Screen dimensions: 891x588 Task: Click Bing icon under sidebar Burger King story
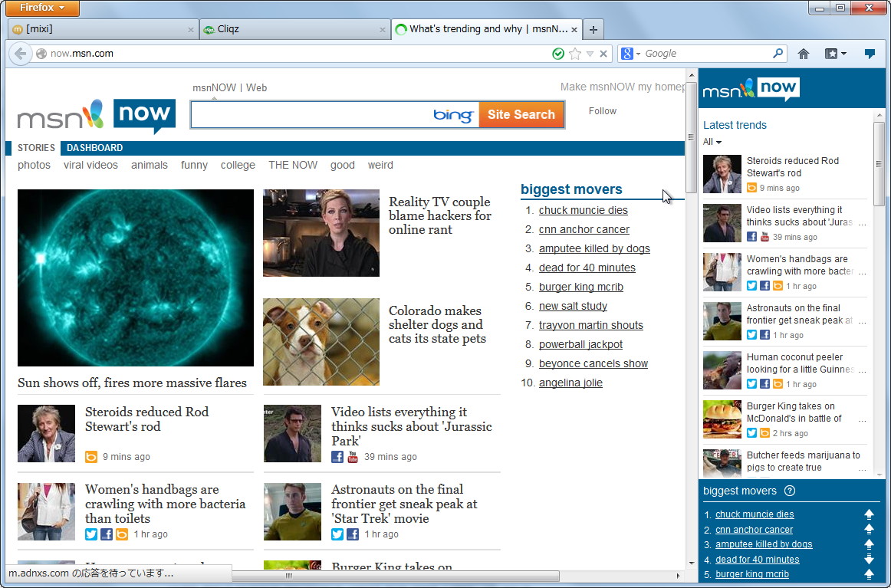(764, 433)
